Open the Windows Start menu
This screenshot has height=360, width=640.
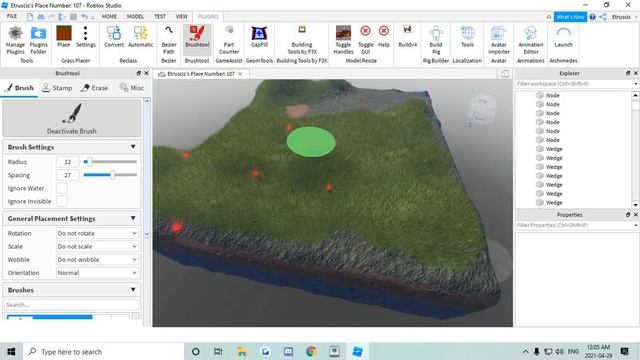coord(11,351)
